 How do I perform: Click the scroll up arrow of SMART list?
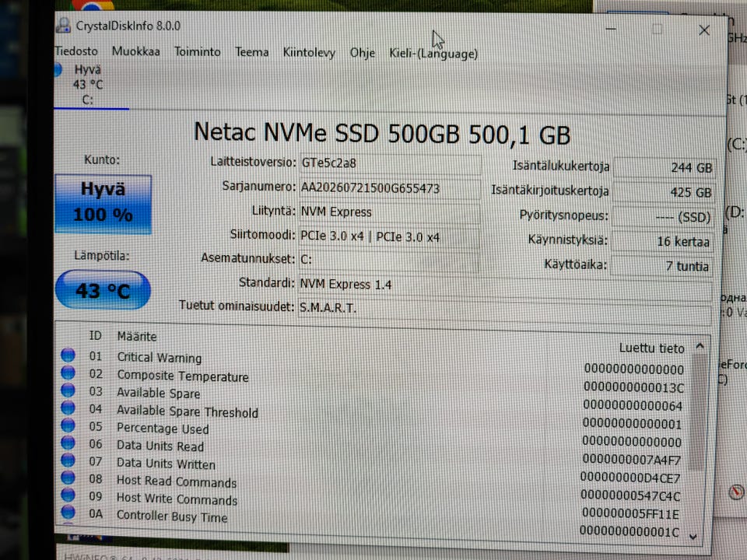[x=700, y=346]
